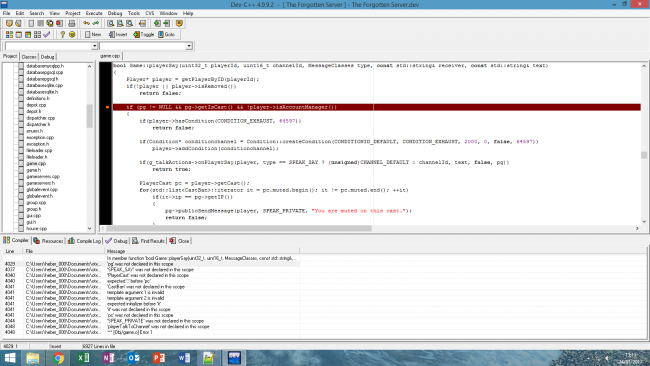This screenshot has height=366, width=650.
Task: Select globalevent.h in project tree
Action: (39, 196)
